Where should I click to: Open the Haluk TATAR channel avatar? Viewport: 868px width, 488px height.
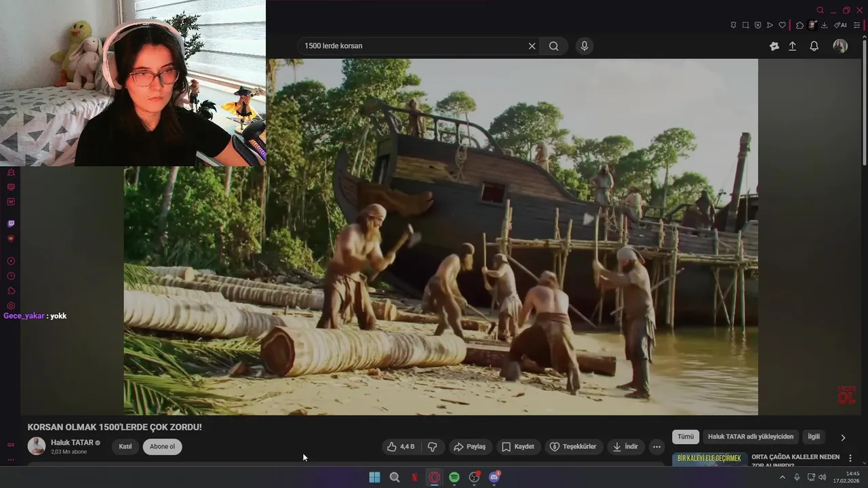click(37, 446)
